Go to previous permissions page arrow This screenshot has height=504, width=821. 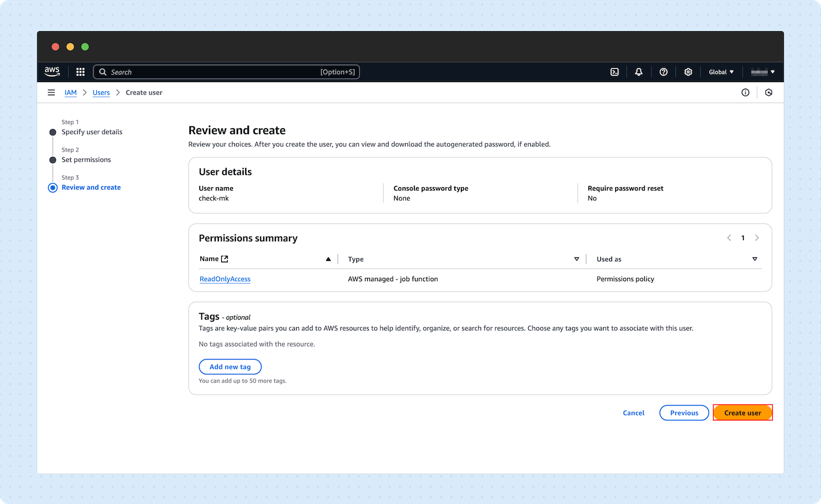(729, 237)
